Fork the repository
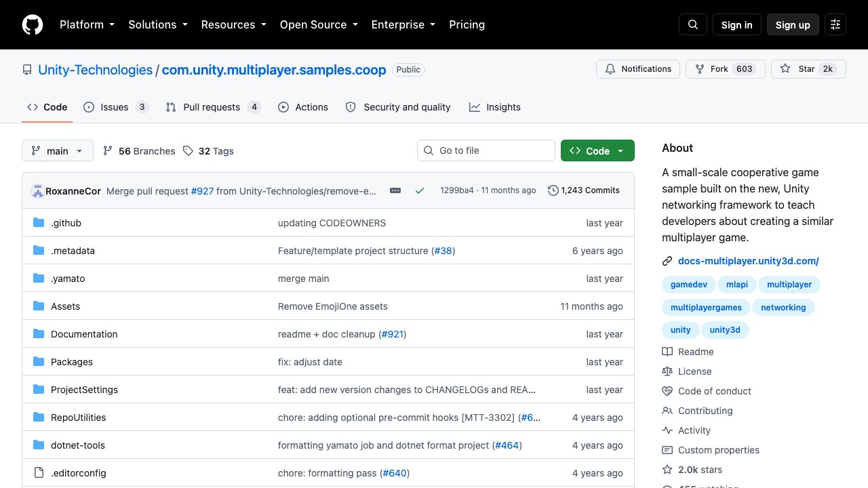 coord(726,69)
